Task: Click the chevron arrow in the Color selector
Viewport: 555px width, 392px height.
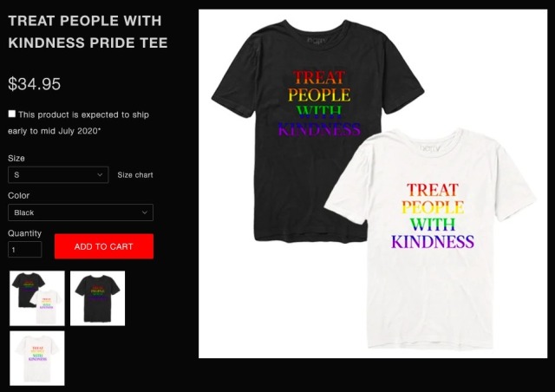Action: point(145,212)
